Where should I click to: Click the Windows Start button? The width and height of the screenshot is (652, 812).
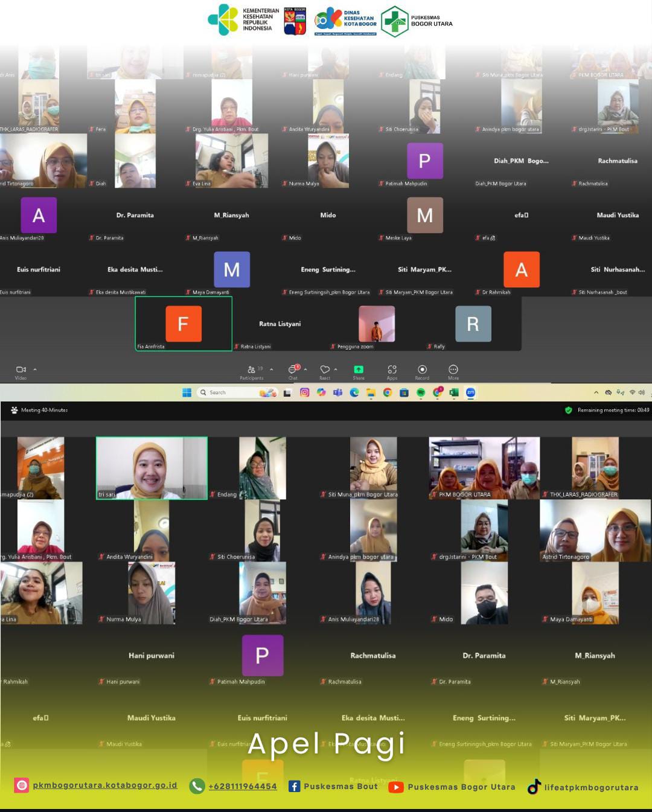click(x=187, y=392)
